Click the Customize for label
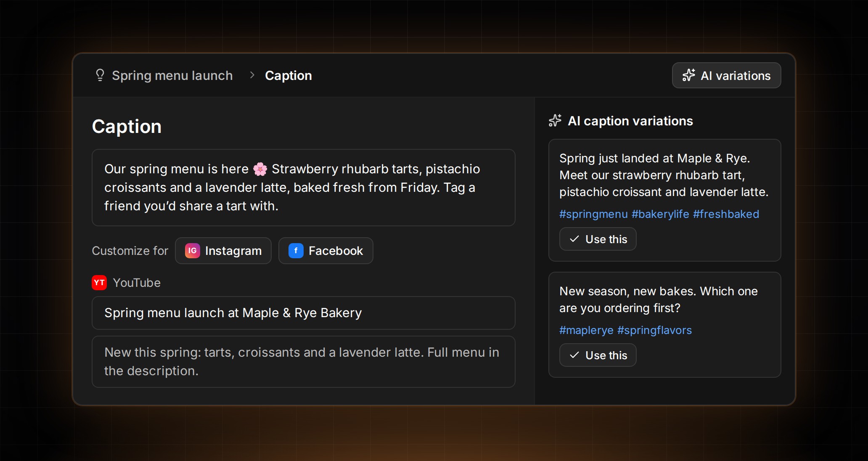Image resolution: width=868 pixels, height=461 pixels. tap(130, 251)
